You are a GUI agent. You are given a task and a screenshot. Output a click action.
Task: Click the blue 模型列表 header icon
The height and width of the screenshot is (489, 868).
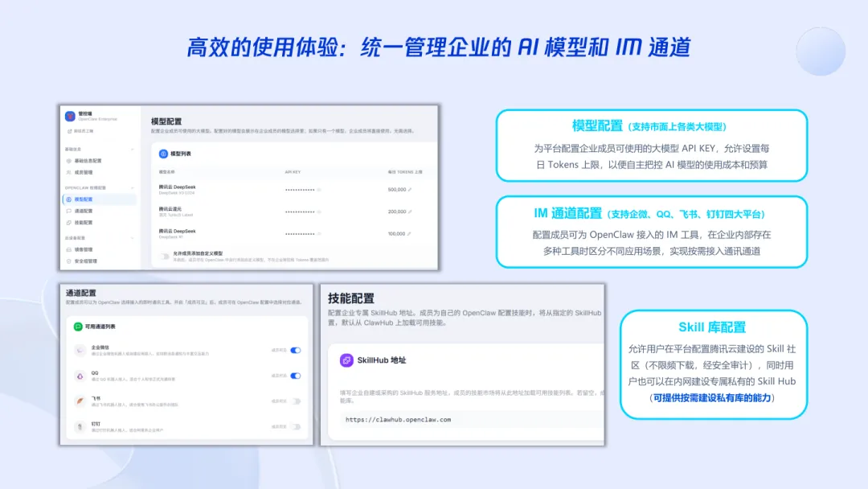coord(163,154)
